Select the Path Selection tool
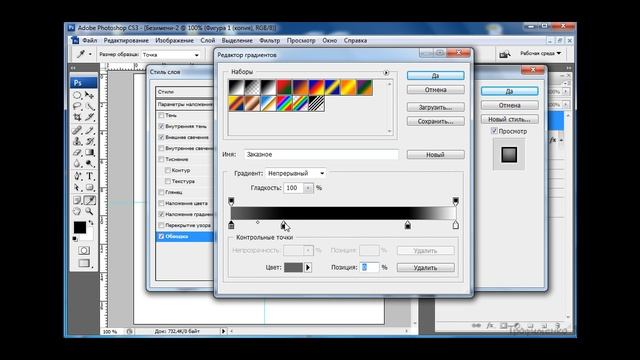This screenshot has width=640, height=360. click(77, 188)
